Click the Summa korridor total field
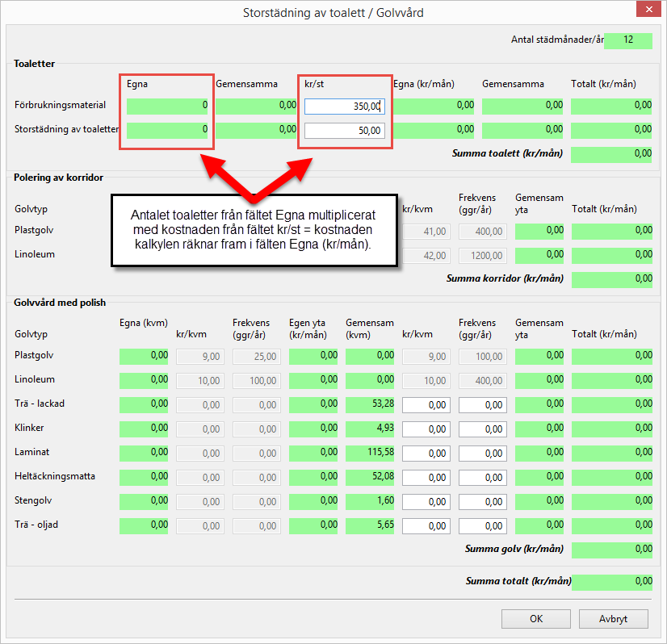Screen dimensions: 667x644 [x=611, y=279]
